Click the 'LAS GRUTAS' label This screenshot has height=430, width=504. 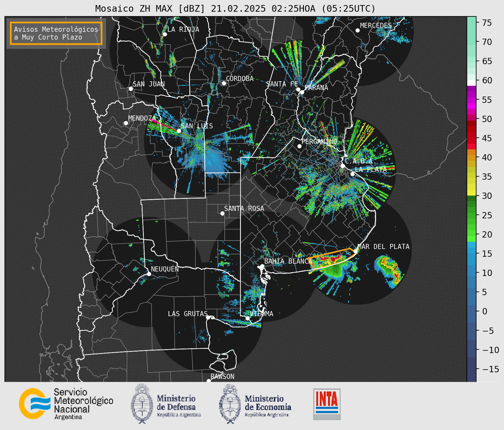188,314
